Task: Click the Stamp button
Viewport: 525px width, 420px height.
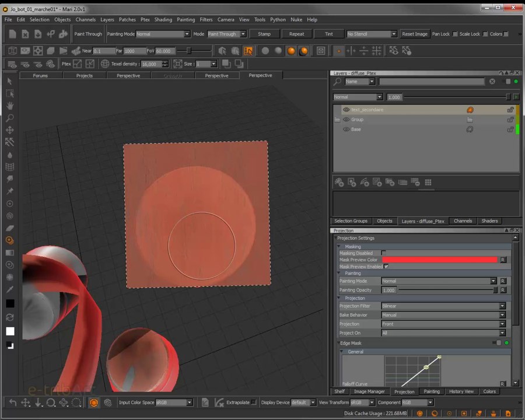Action: point(264,34)
